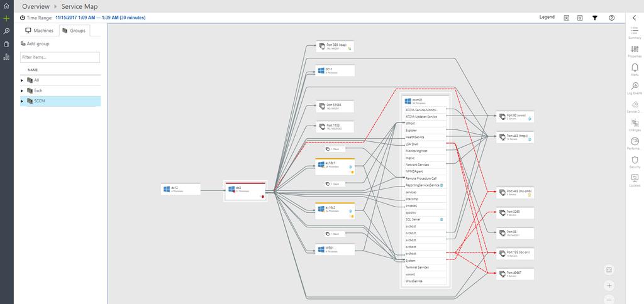Select the Exch group row
This screenshot has width=644, height=304.
60,90
